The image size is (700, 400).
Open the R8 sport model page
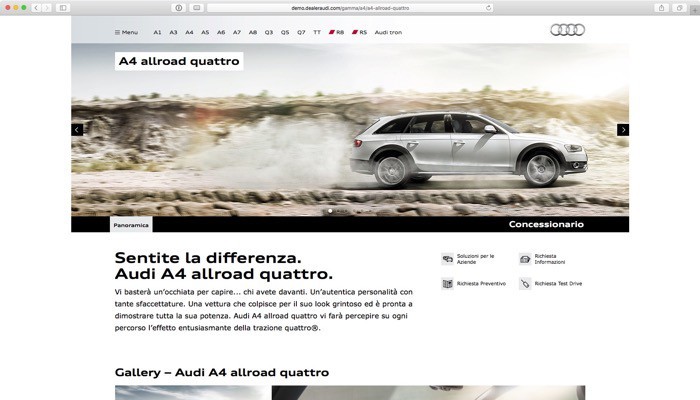(337, 32)
